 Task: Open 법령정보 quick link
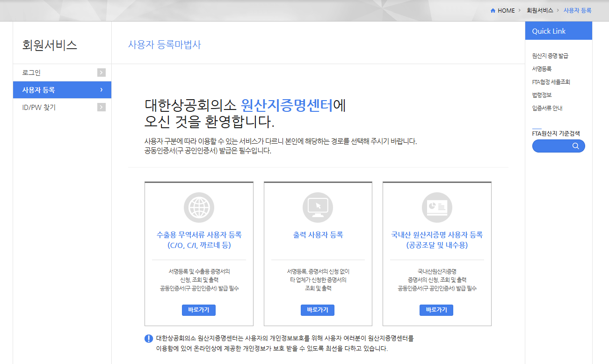[542, 95]
